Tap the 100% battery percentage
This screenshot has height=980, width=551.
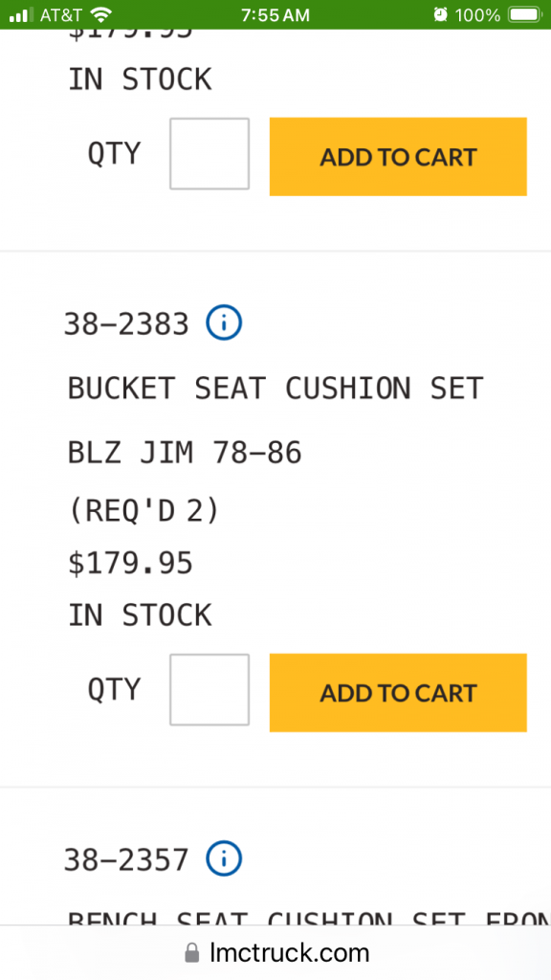(x=478, y=15)
